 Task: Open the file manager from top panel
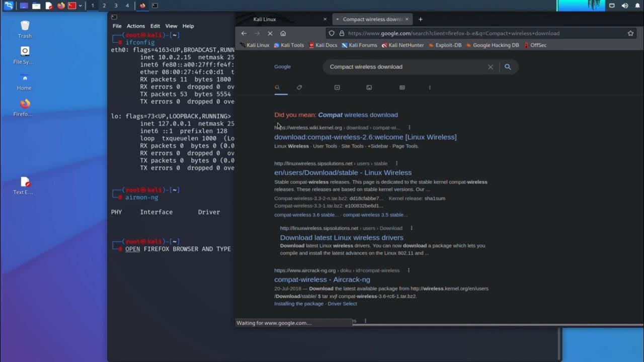(x=36, y=6)
